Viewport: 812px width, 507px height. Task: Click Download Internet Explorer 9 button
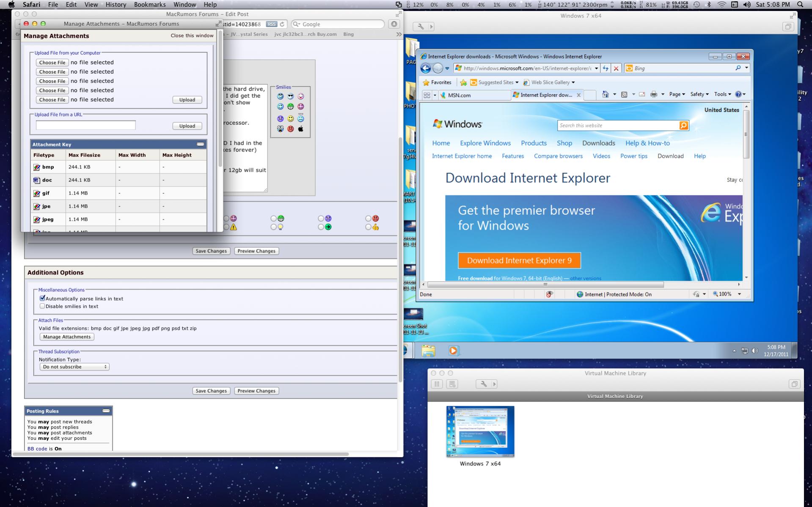click(x=519, y=260)
